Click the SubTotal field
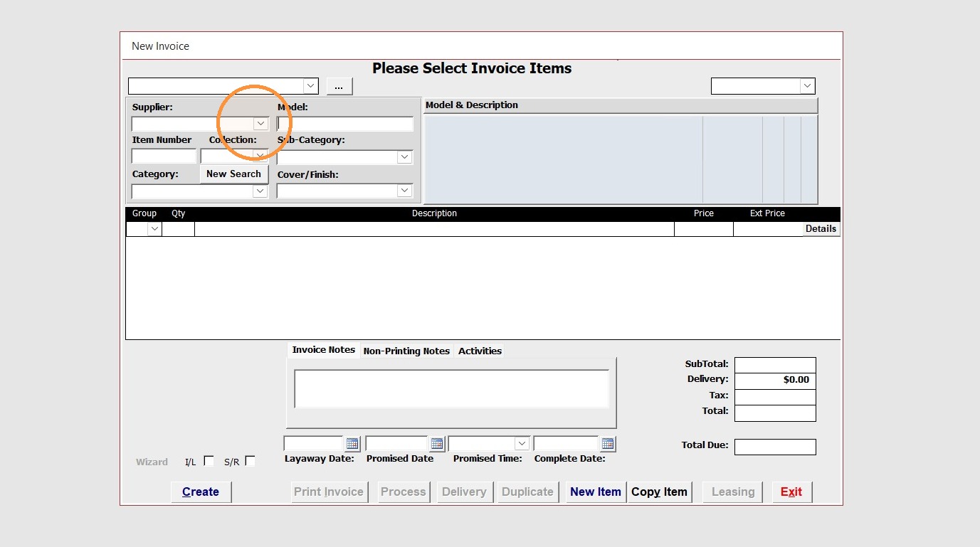 click(775, 365)
